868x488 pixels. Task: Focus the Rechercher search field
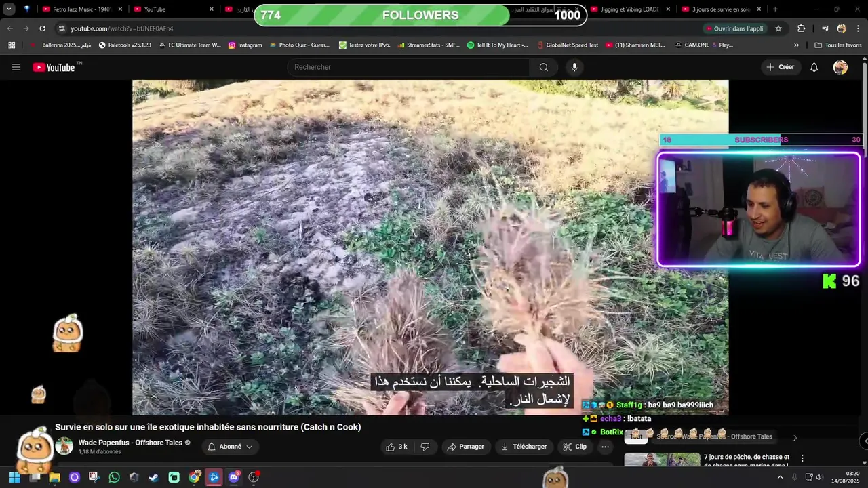pyautogui.click(x=408, y=67)
